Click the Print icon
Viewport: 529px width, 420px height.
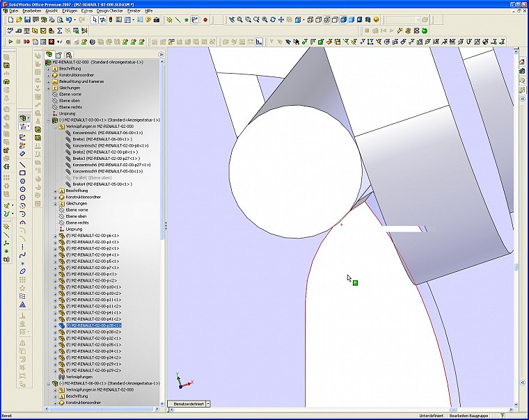click(52, 20)
